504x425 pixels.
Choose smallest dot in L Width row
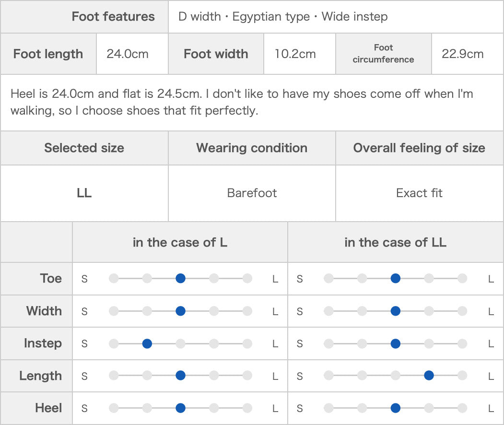click(x=114, y=311)
